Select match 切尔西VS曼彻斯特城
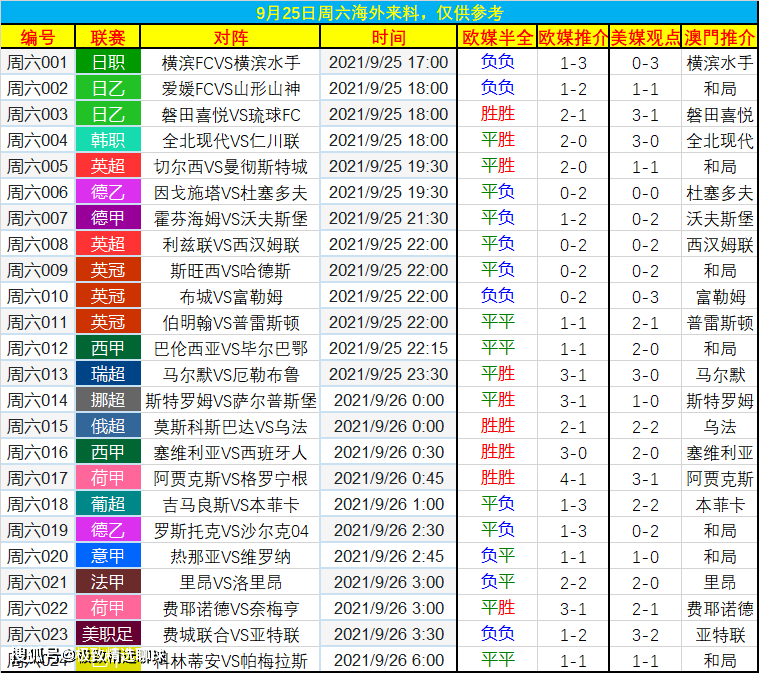The width and height of the screenshot is (759, 673). click(230, 167)
